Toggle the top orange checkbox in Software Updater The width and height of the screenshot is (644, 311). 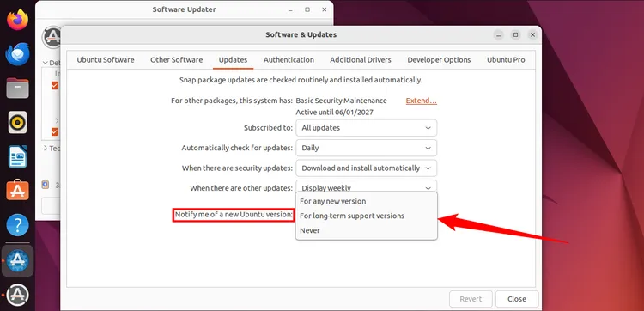coord(55,85)
